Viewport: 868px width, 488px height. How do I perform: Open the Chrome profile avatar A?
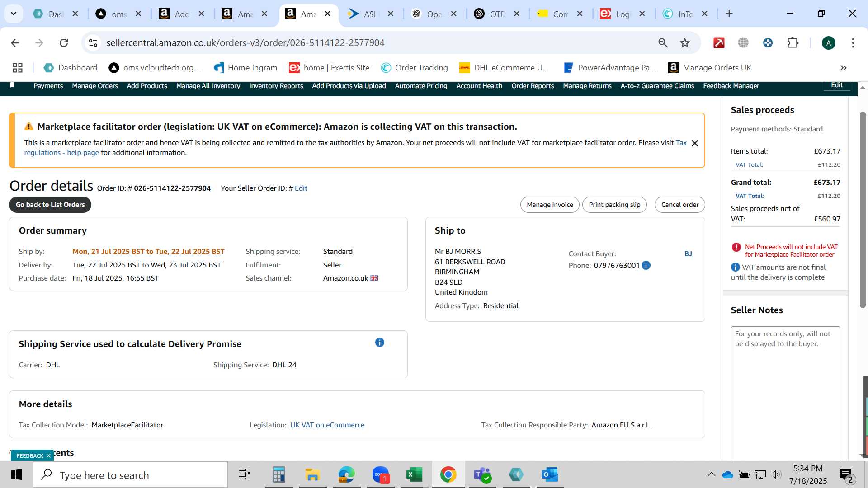click(828, 43)
